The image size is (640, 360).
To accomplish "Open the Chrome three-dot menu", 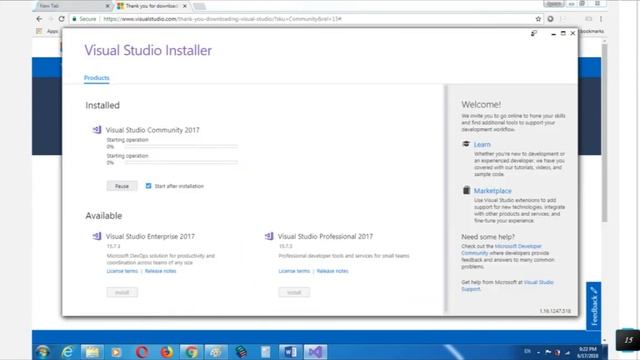I will 601,19.
